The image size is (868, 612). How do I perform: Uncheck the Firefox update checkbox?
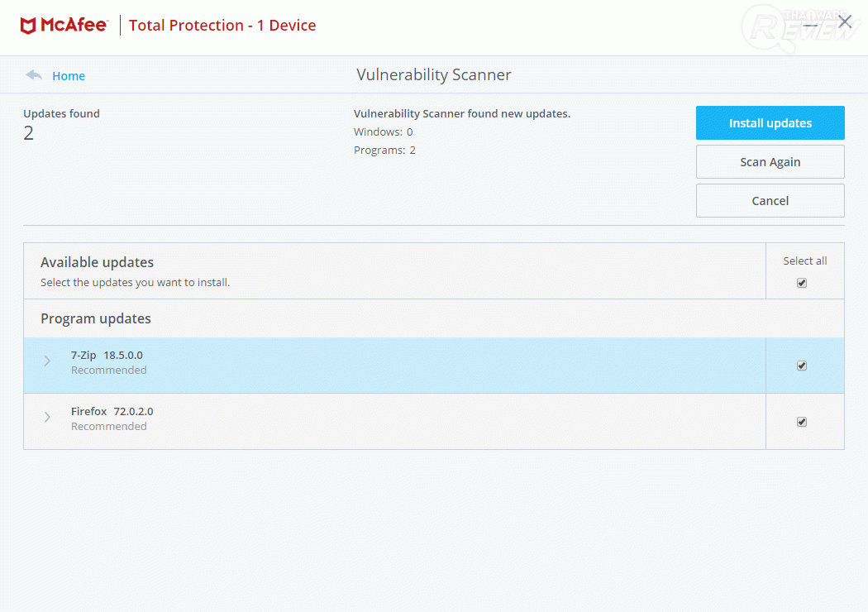801,422
